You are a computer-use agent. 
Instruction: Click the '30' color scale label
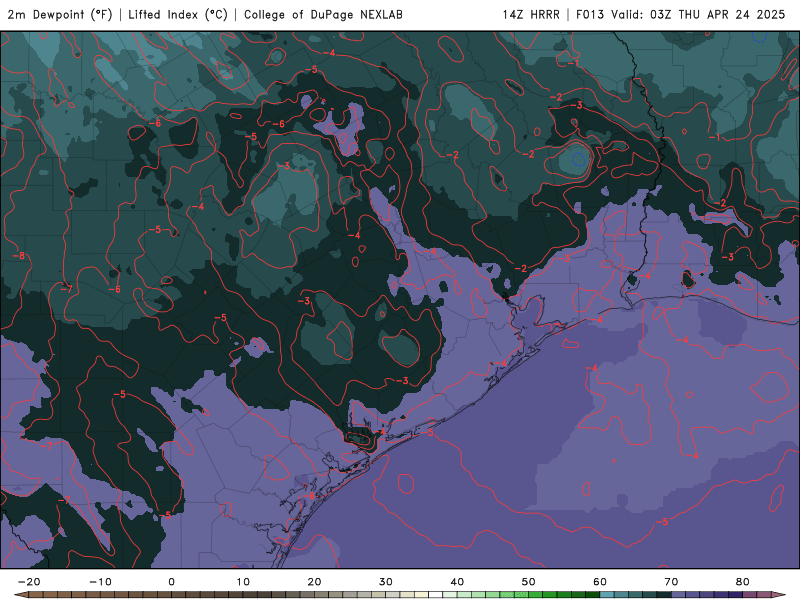coord(386,582)
